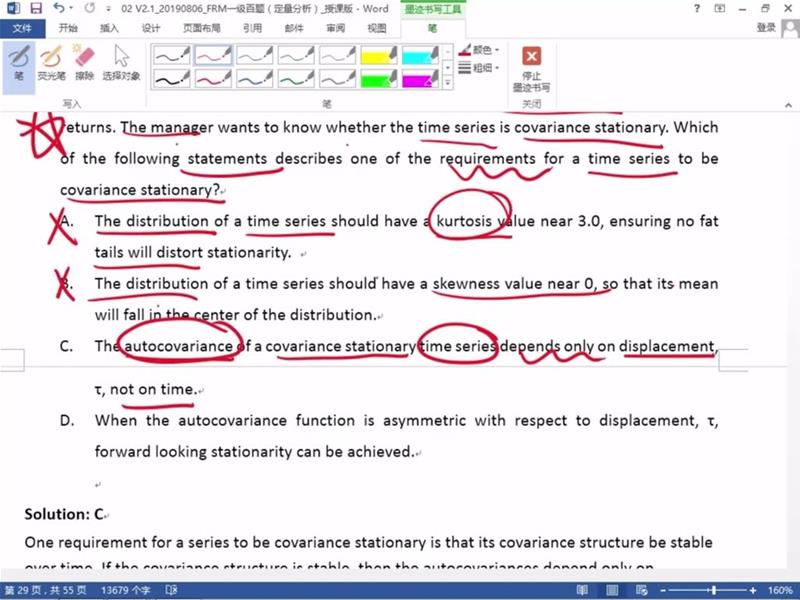The height and width of the screenshot is (600, 800).
Task: Click the user account avatar icon
Action: click(x=790, y=28)
